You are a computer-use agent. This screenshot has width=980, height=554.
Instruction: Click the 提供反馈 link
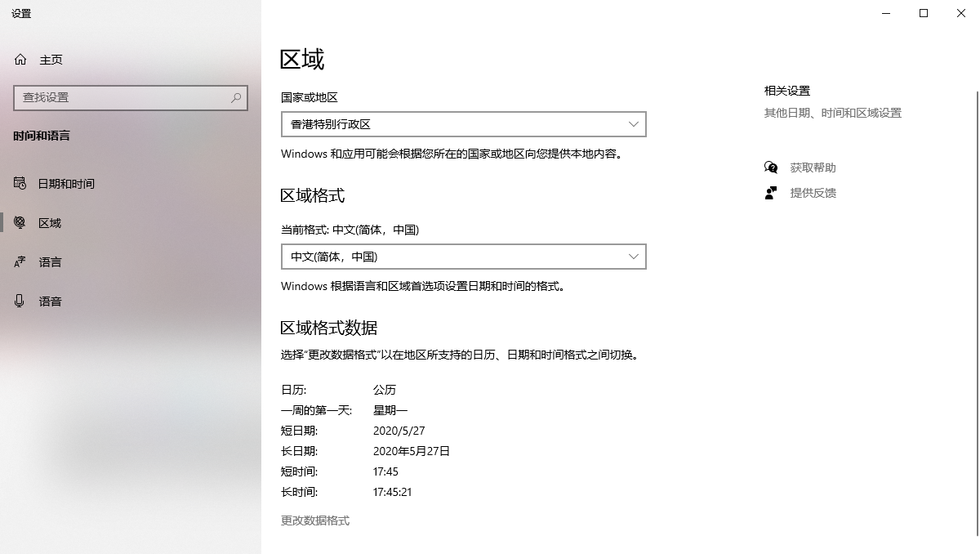tap(813, 193)
